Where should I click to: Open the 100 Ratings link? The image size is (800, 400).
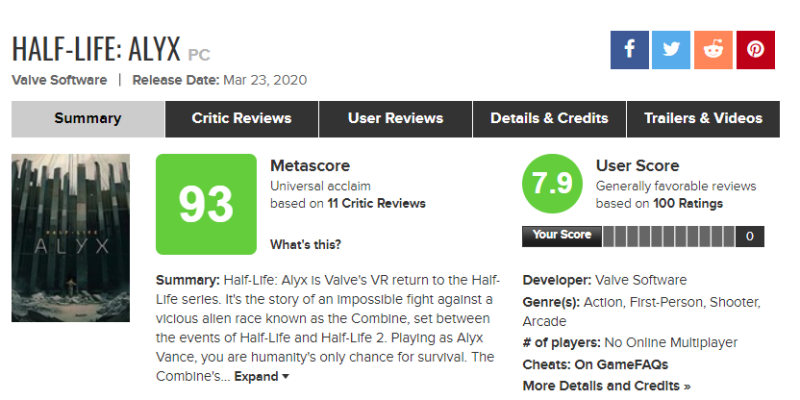click(x=688, y=204)
